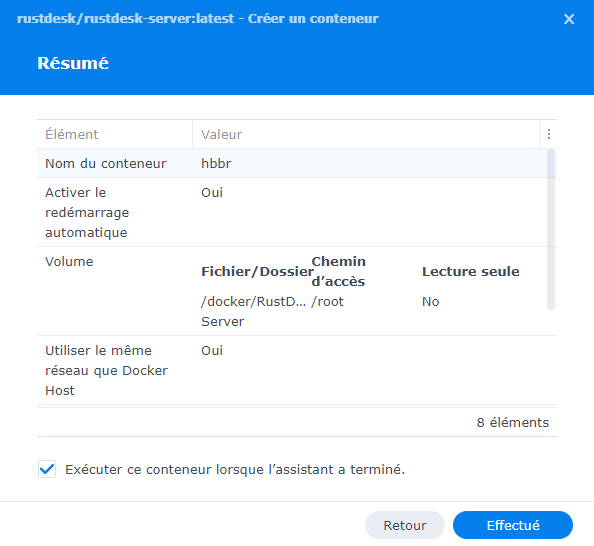Close the container creation dialog
The height and width of the screenshot is (546, 594).
569,19
